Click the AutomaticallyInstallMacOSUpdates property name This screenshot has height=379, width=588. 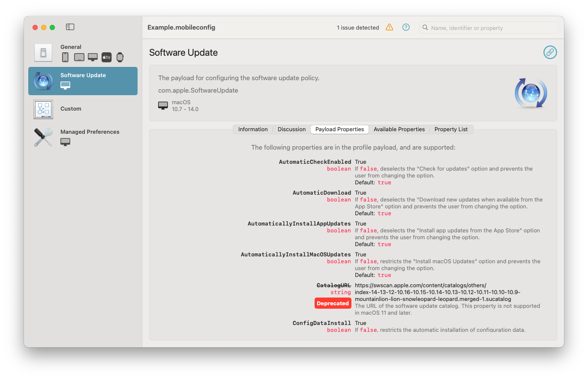coord(296,255)
